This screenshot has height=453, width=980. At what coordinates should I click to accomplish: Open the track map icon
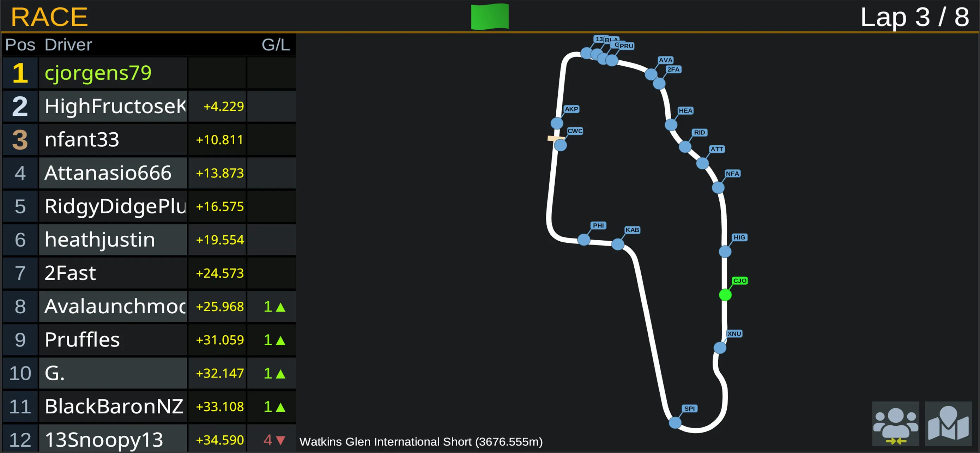(948, 423)
